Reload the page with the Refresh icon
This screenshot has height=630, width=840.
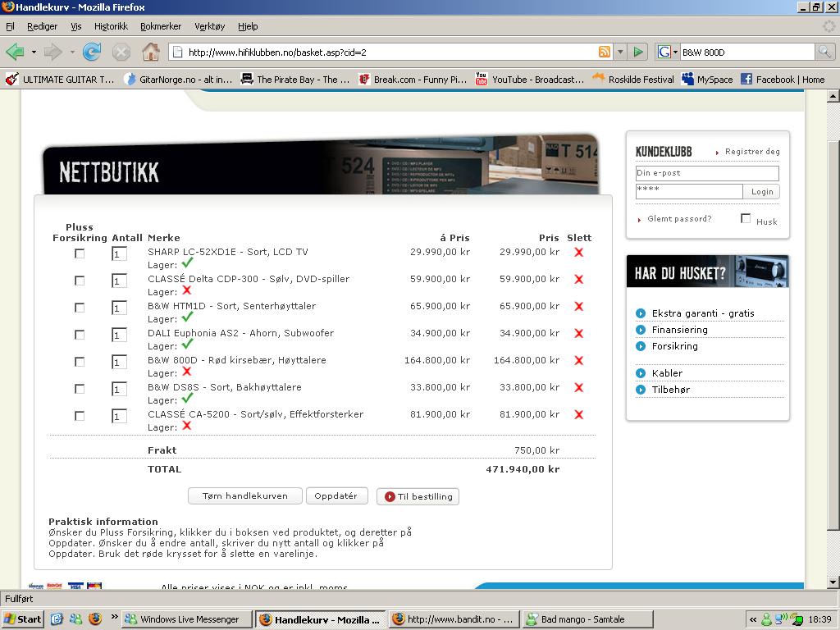pyautogui.click(x=92, y=52)
